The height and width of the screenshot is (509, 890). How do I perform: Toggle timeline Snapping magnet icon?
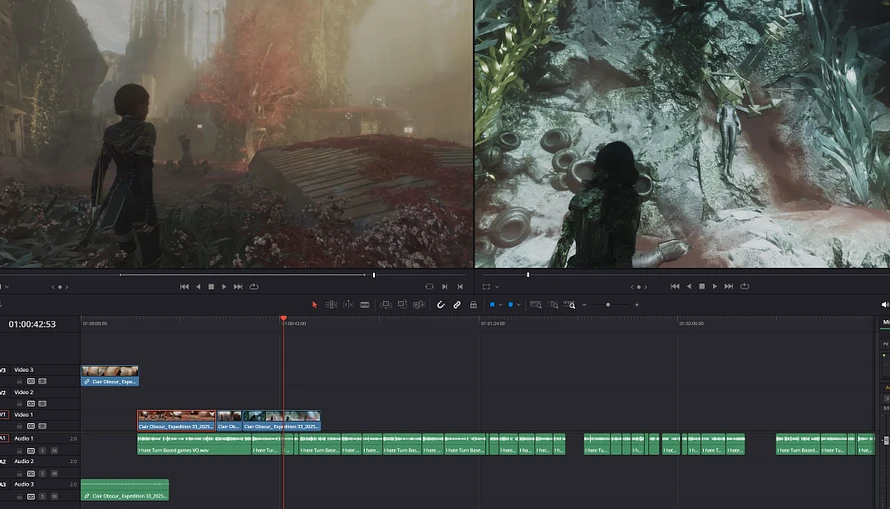pos(440,305)
